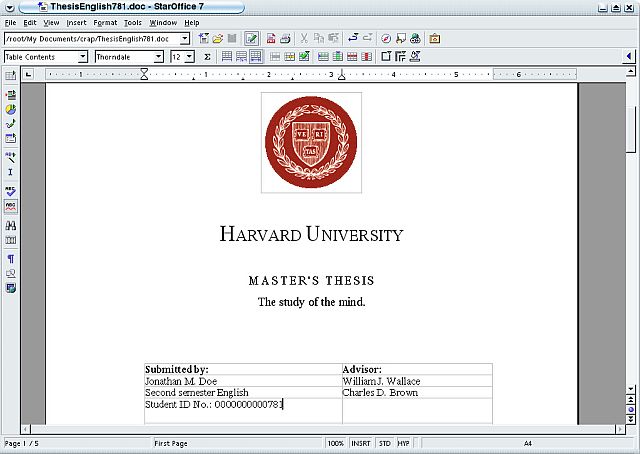Screen dimensions: 640x454
Task: Open Find and Replace binoculars icon
Action: pos(11,225)
